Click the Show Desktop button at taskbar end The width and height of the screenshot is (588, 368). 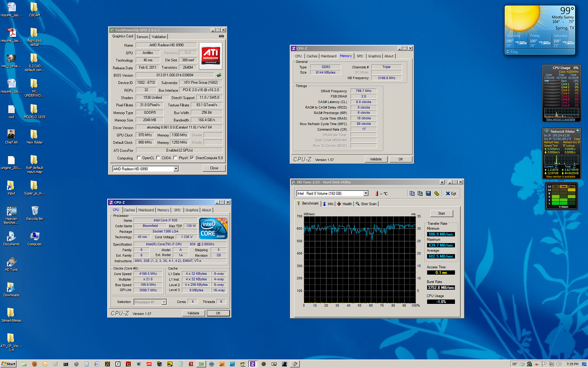[585, 364]
